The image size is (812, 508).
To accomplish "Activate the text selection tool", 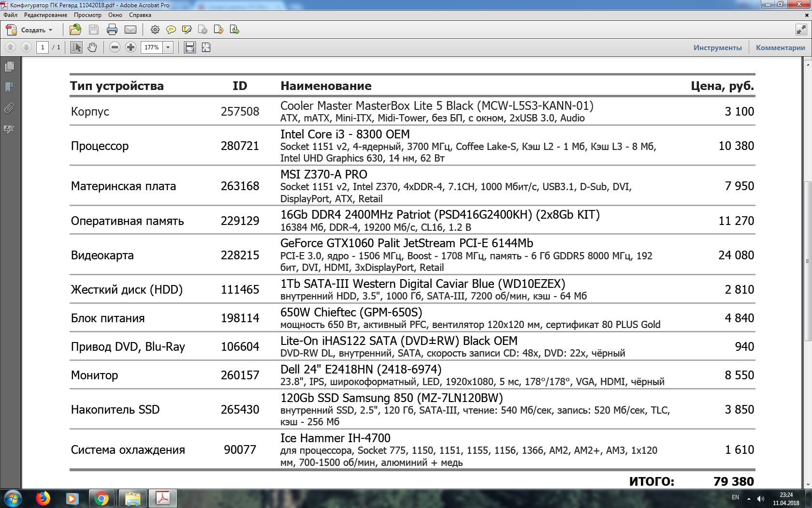I will pyautogui.click(x=76, y=47).
